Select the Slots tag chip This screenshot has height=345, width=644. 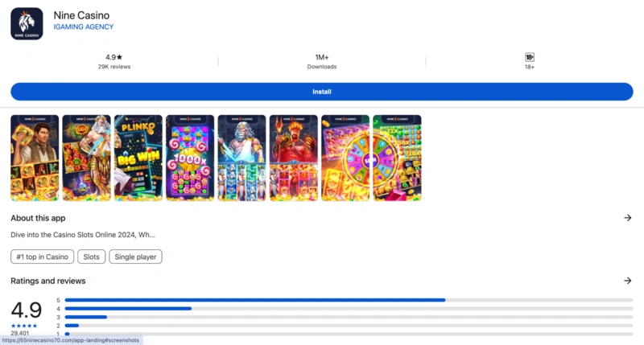click(91, 257)
